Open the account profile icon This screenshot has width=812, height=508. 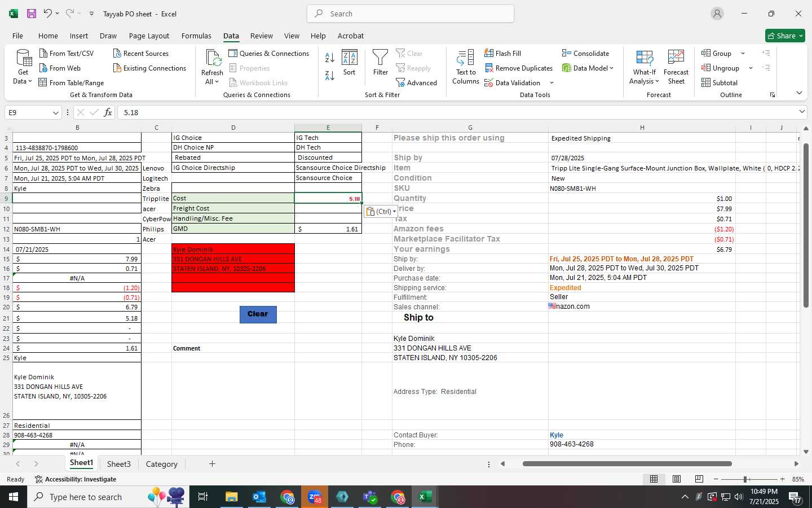click(x=717, y=14)
